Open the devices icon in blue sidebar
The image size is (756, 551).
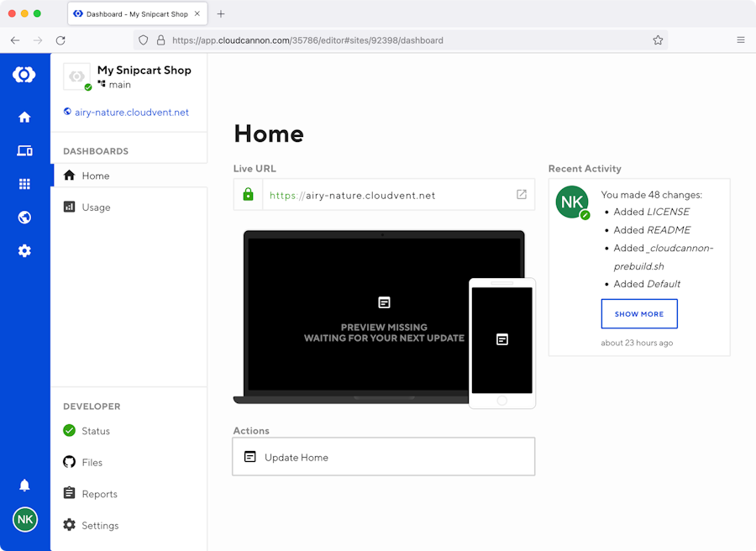pyautogui.click(x=24, y=150)
